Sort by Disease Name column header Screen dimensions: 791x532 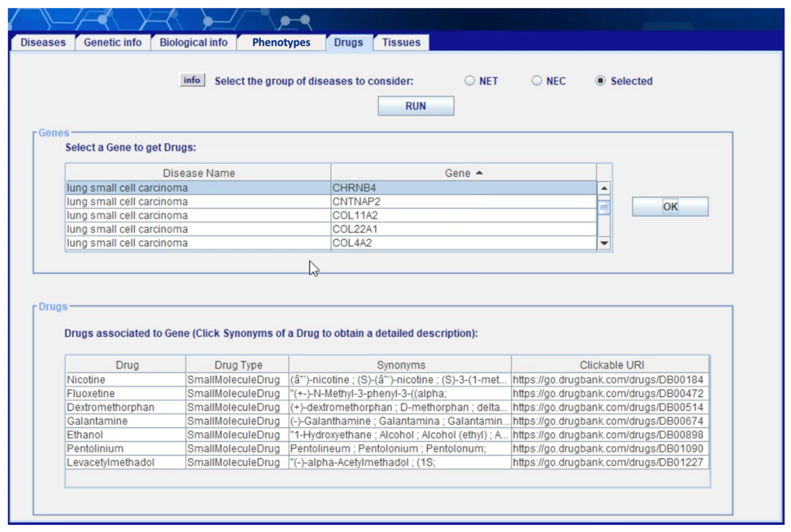coord(198,173)
